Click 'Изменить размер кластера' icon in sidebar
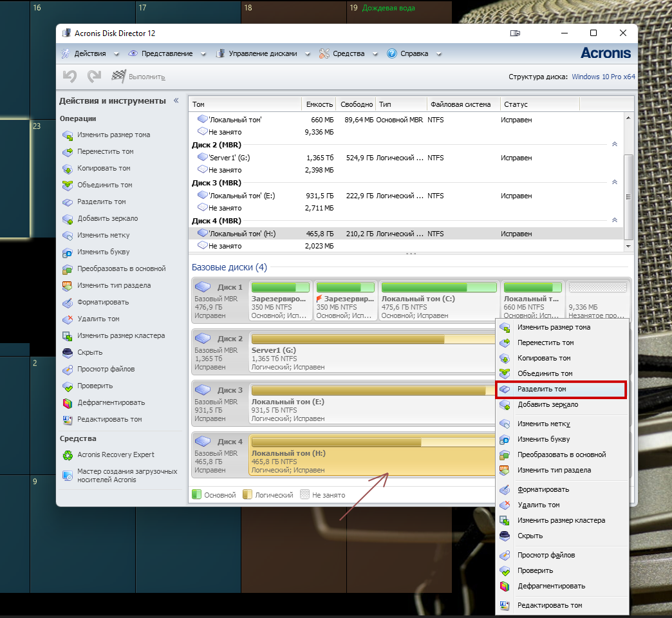 (68, 335)
